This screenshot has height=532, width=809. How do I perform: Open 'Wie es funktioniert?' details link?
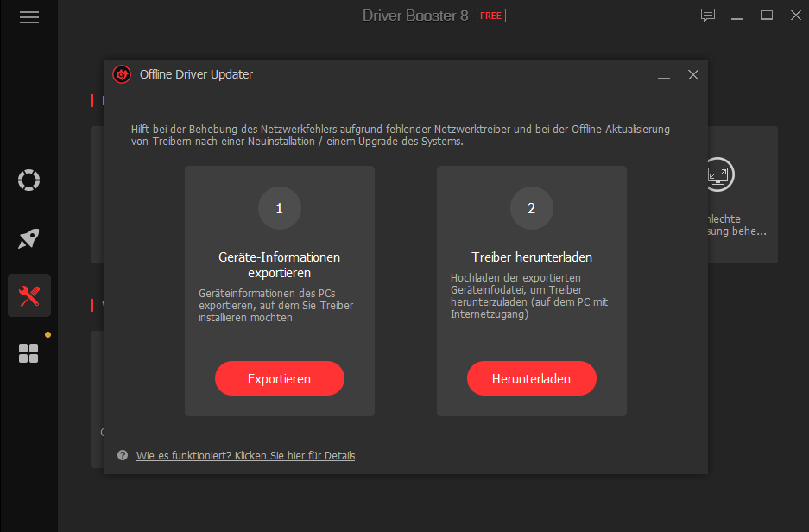pos(245,456)
